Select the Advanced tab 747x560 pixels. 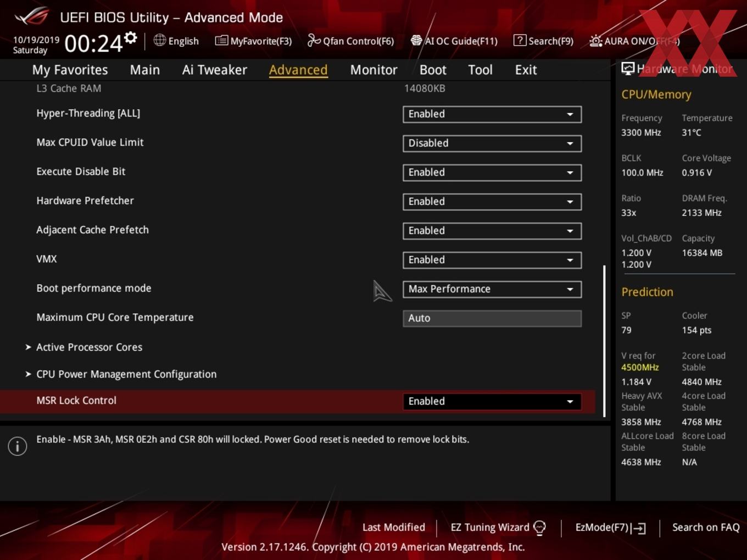point(298,70)
